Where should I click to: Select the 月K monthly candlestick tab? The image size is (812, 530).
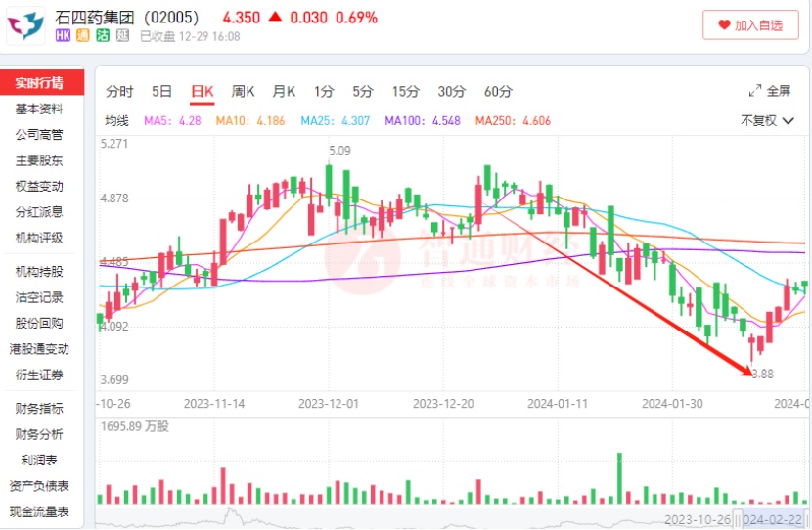click(284, 91)
